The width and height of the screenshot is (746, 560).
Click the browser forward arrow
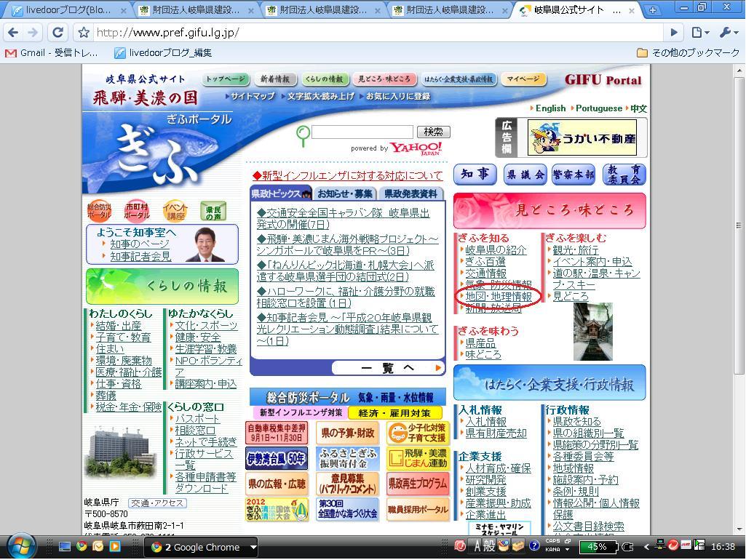tap(33, 32)
